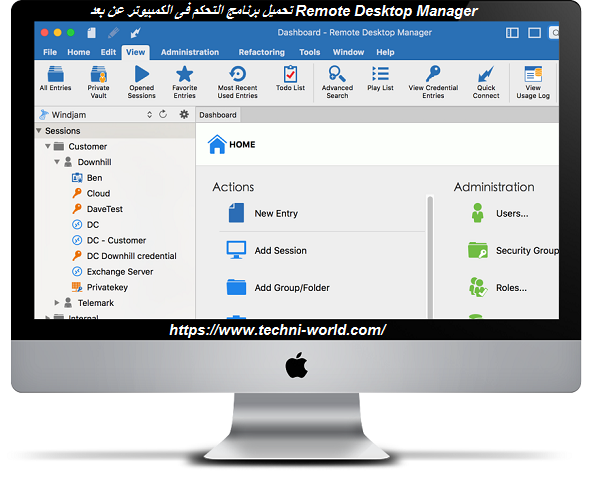600x477 pixels.
Task: Toggle the full-window layout icon in the title bar
Action: click(x=535, y=33)
